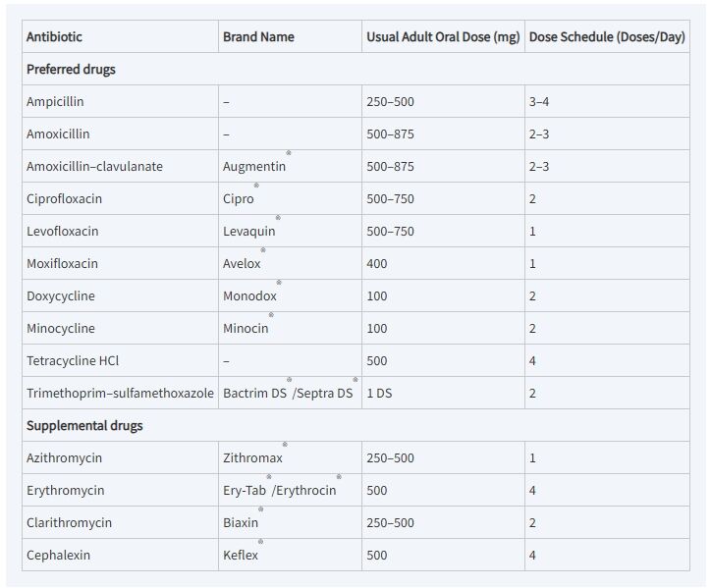Viewport: 711px width, 588px height.
Task: Select the Trimethoprim–sulfamethoxazole cell
Action: click(120, 393)
